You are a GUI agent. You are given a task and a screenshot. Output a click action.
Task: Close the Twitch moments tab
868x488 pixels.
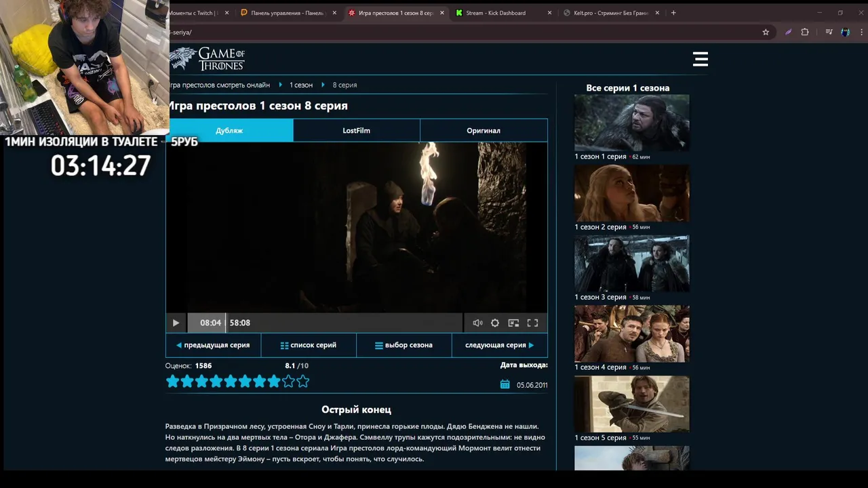[x=226, y=13]
